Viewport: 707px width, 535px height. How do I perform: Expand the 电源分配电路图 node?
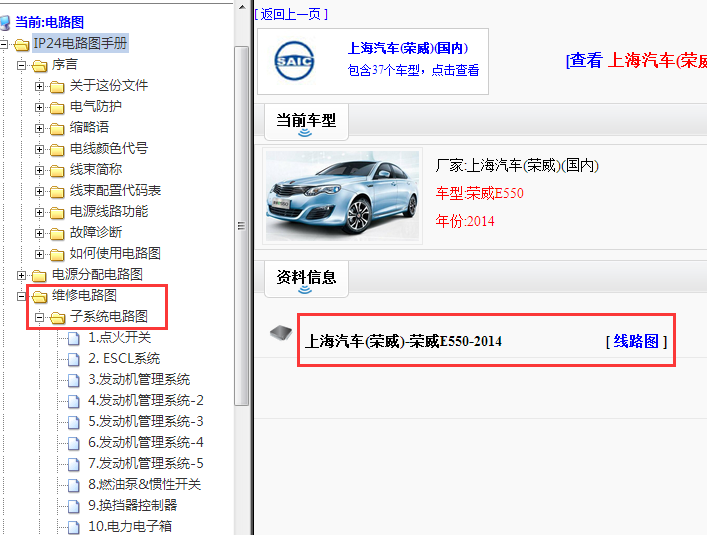point(21,275)
